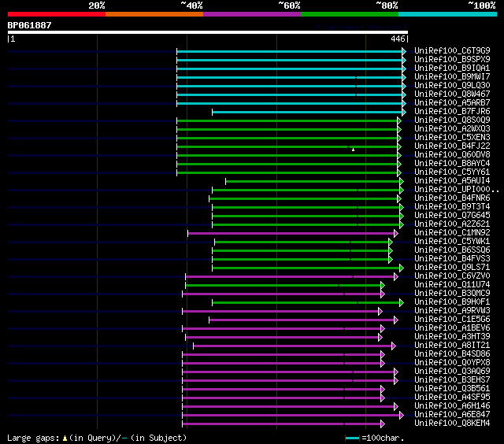Click the BP061887 query name
Image resolution: width=504 pixels, height=444 pixels.
point(29,25)
